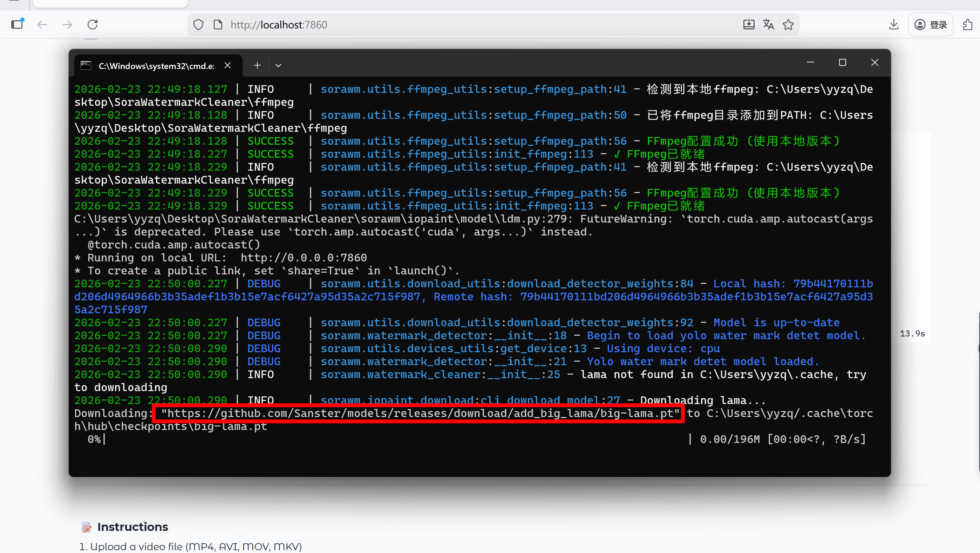Open the tracking protection shield icon
The image size is (980, 553).
pos(198,25)
